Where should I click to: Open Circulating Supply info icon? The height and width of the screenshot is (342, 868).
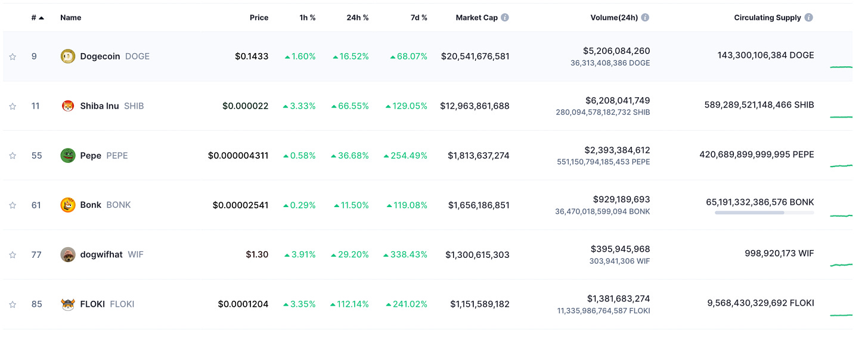pos(809,17)
